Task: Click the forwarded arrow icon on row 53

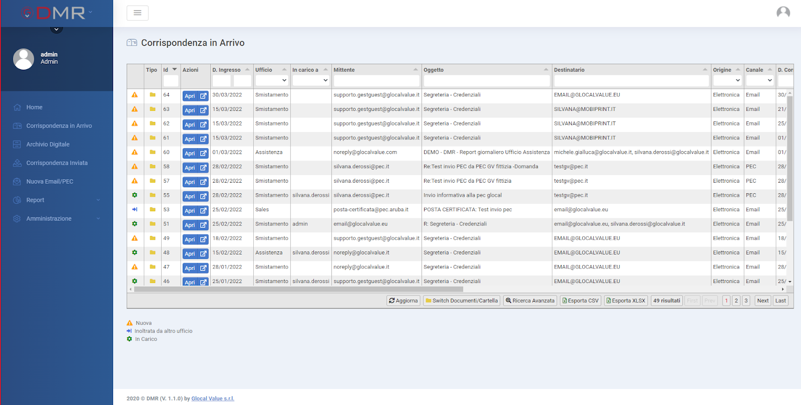Action: (135, 210)
